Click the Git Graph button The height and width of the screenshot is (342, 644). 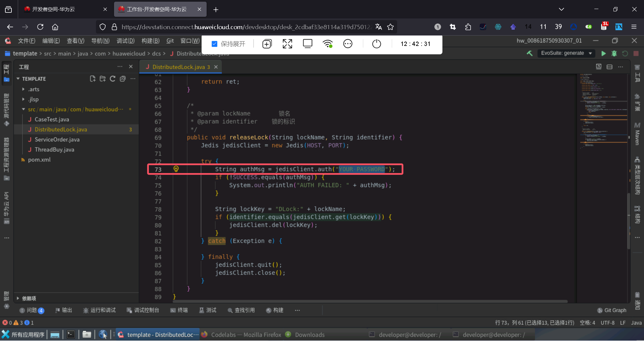pyautogui.click(x=612, y=310)
